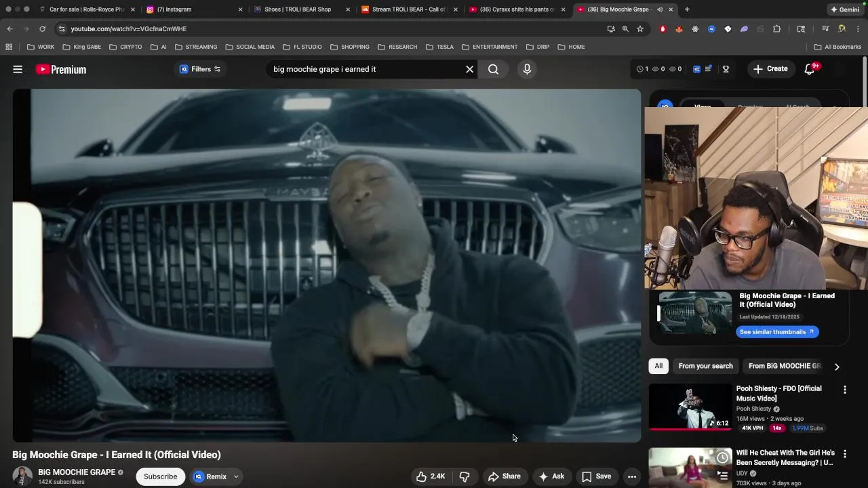868x488 pixels.
Task: Click the install app icon in address bar
Action: (x=611, y=28)
